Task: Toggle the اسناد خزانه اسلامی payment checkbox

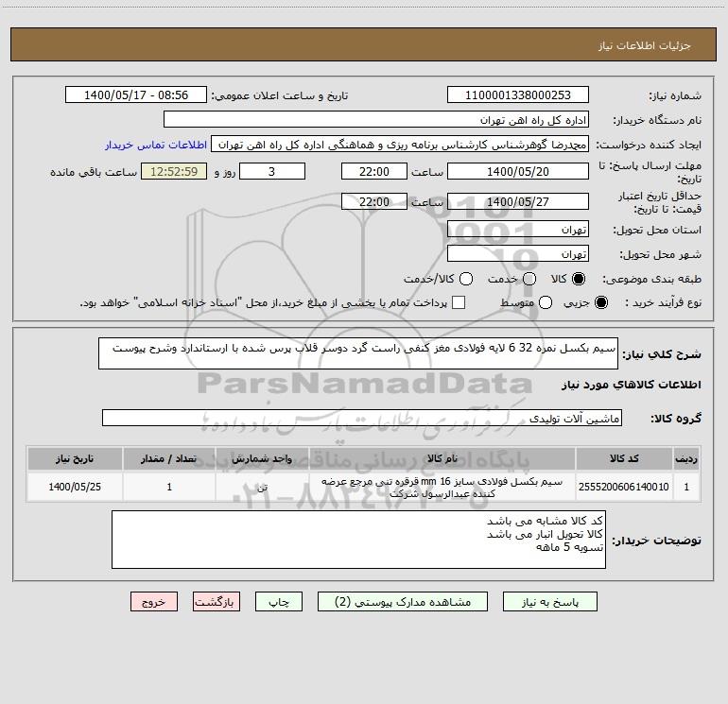Action: click(459, 302)
